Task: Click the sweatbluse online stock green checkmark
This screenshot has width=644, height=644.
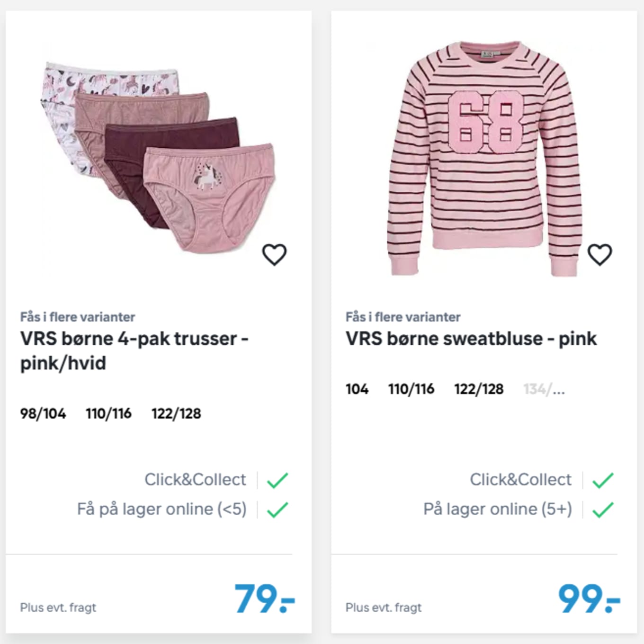Action: click(x=603, y=510)
